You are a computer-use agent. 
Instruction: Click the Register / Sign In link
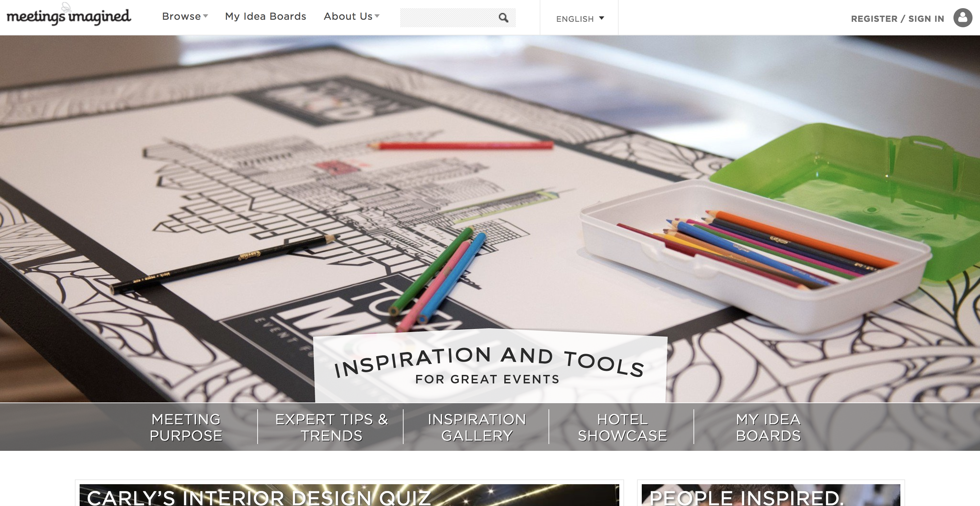(897, 19)
